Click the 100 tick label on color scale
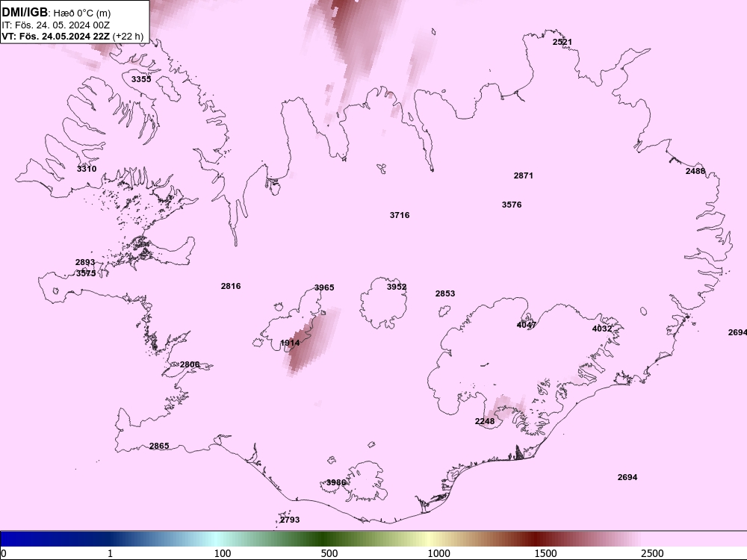 coord(223,553)
